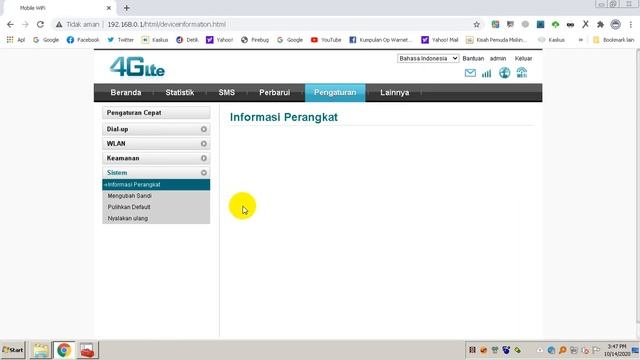Open new browser tab plus button
The height and width of the screenshot is (360, 640).
click(127, 8)
